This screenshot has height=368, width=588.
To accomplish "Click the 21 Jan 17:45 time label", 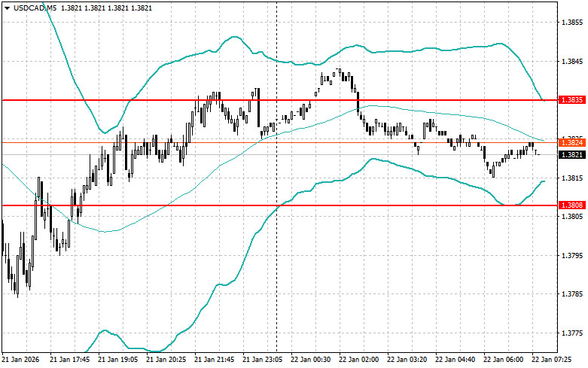I will [x=70, y=360].
